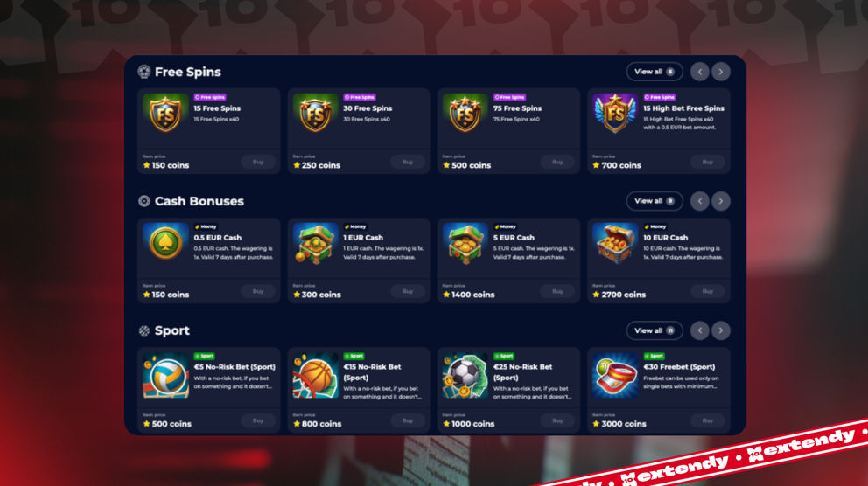Screen dimensions: 868x486
Task: Open the 10 EUR Cash treasure chest icon
Action: point(615,242)
